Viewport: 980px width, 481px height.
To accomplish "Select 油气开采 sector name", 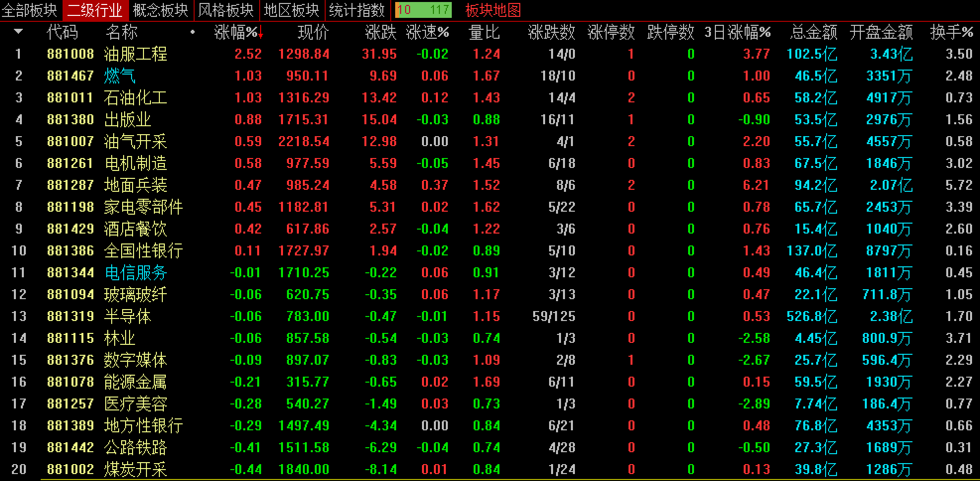I will 136,141.
